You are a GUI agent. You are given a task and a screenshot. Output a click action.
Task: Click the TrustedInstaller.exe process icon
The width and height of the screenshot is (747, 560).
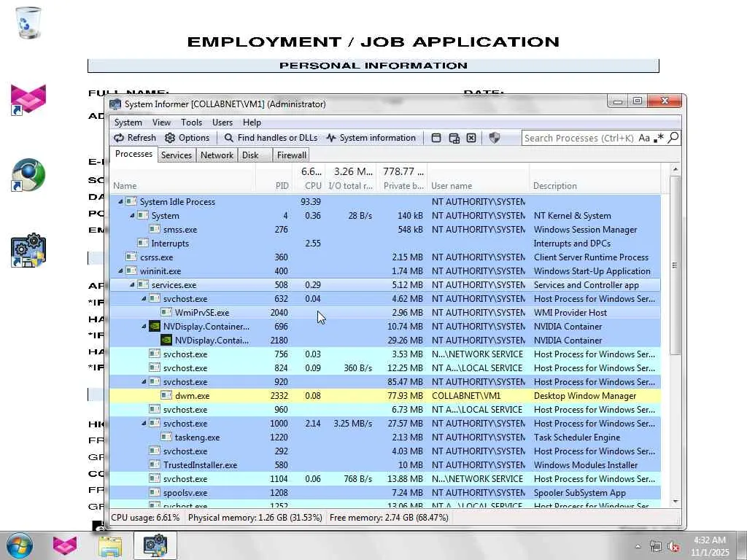[x=155, y=464]
